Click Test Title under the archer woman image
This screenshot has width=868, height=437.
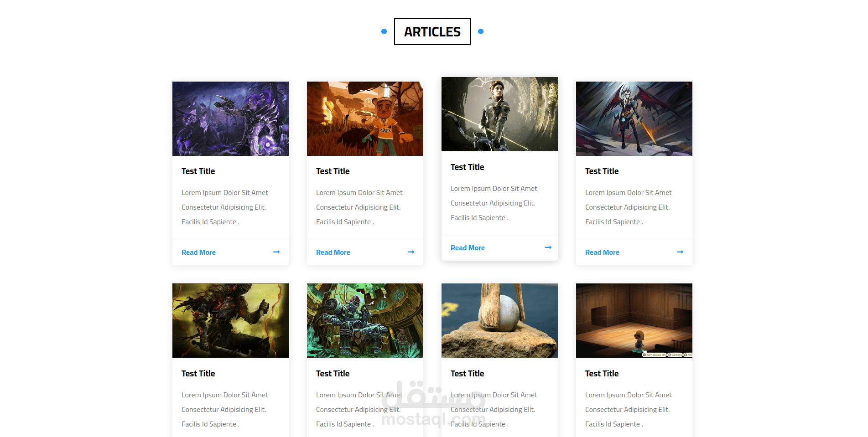pos(467,167)
